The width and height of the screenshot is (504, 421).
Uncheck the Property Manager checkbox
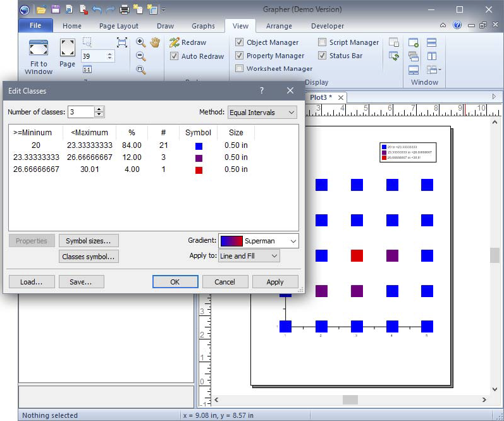239,55
